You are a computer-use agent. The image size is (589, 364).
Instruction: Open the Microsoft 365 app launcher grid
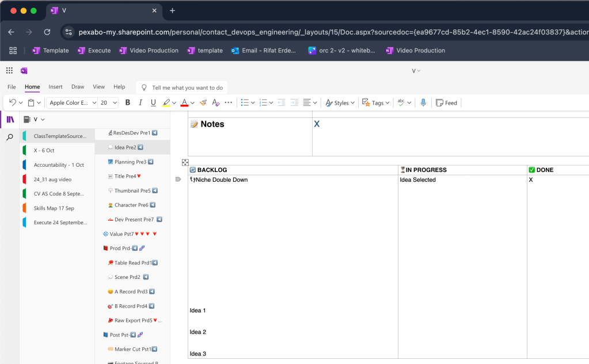[9, 71]
